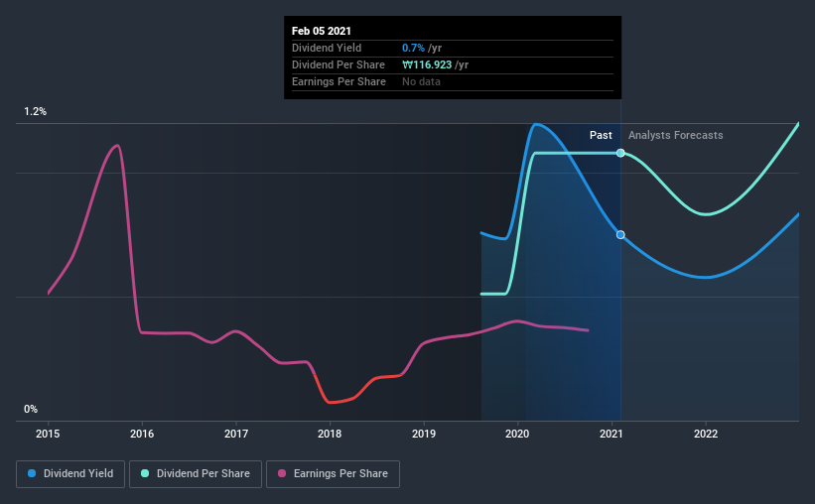The width and height of the screenshot is (815, 504).
Task: Click the 2016 x-axis label
Action: pos(142,434)
